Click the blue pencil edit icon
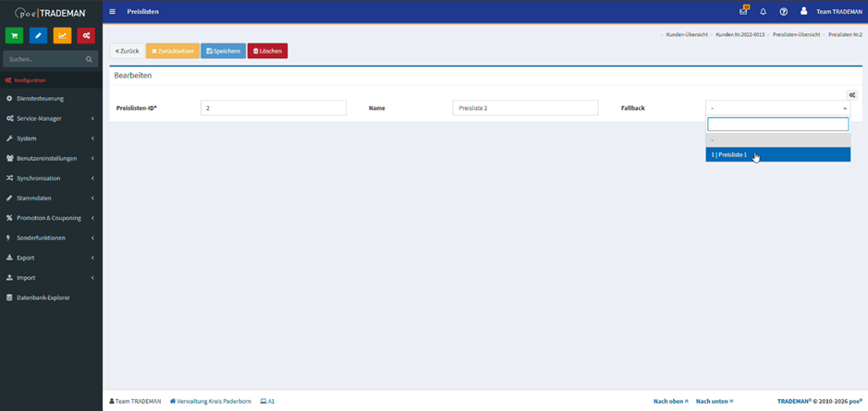Viewport: 868px width, 411px height. 38,35
